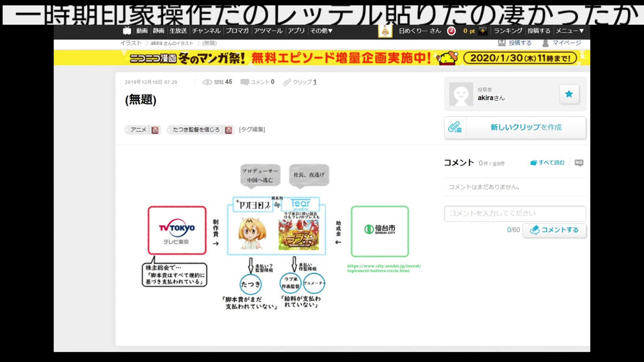Expand the その他 dropdown
This screenshot has height=362, width=644.
pyautogui.click(x=321, y=31)
